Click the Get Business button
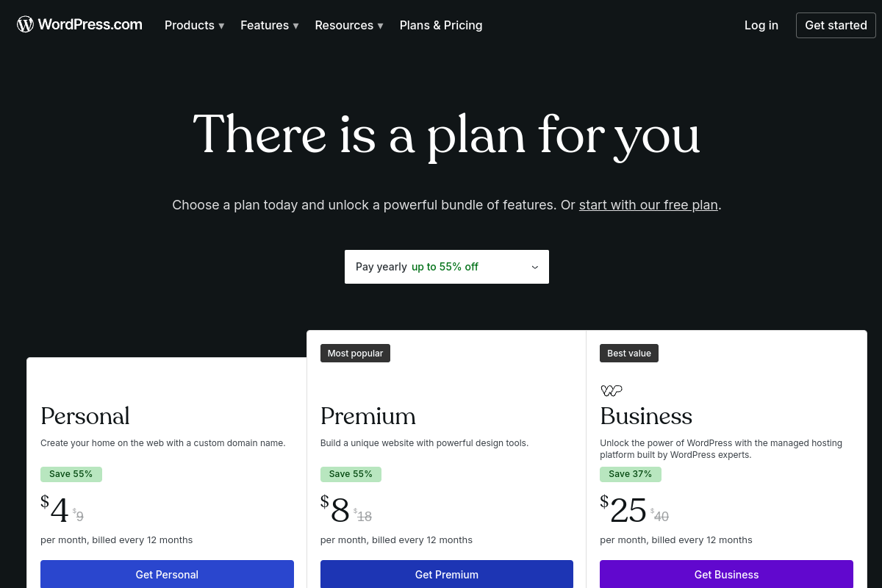The width and height of the screenshot is (882, 588). (725, 574)
